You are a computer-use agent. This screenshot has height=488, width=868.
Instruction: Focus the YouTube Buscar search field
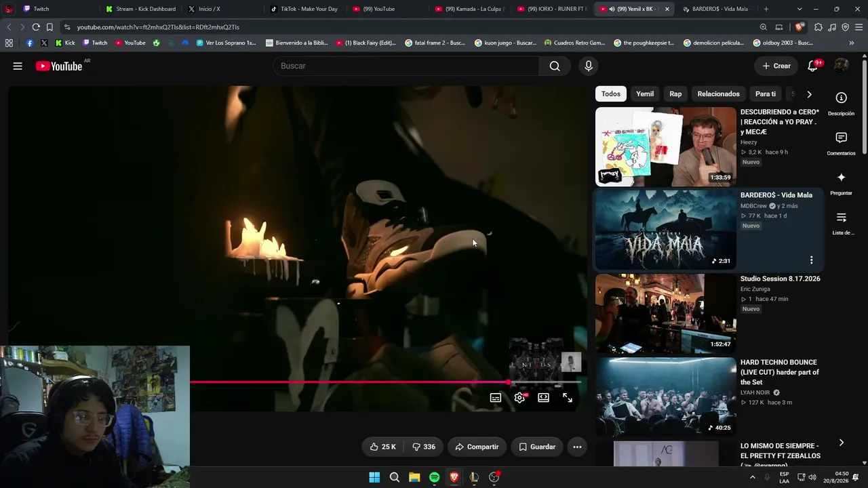point(406,66)
